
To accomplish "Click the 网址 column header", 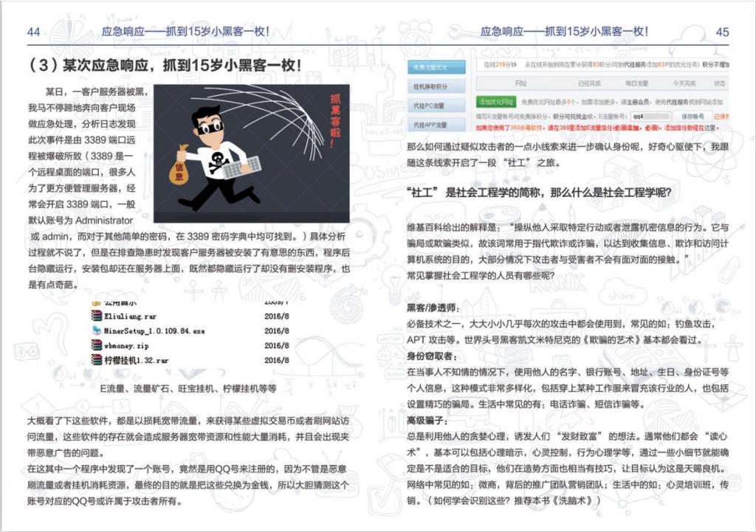I will [520, 83].
